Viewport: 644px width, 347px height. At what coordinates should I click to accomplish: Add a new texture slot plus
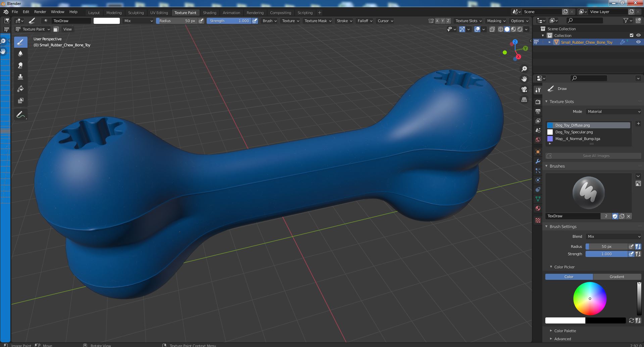tap(638, 124)
